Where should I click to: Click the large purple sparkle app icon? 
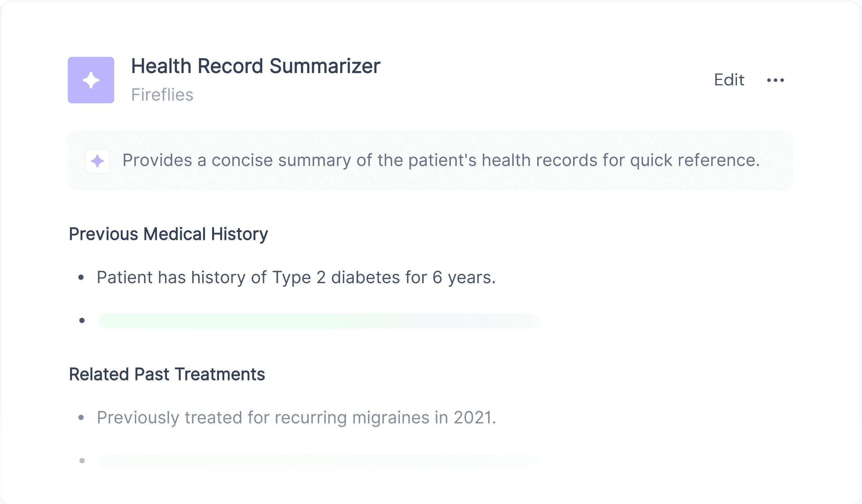click(91, 80)
